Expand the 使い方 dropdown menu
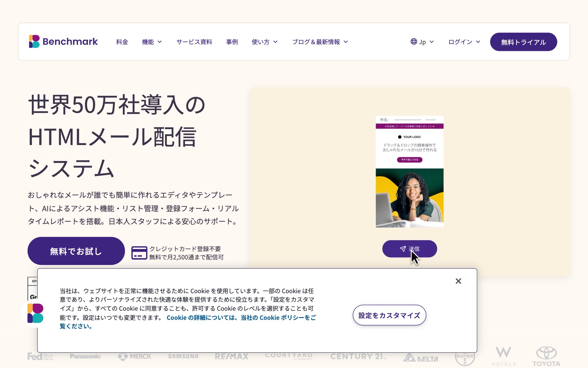The width and height of the screenshot is (588, 368). [265, 42]
